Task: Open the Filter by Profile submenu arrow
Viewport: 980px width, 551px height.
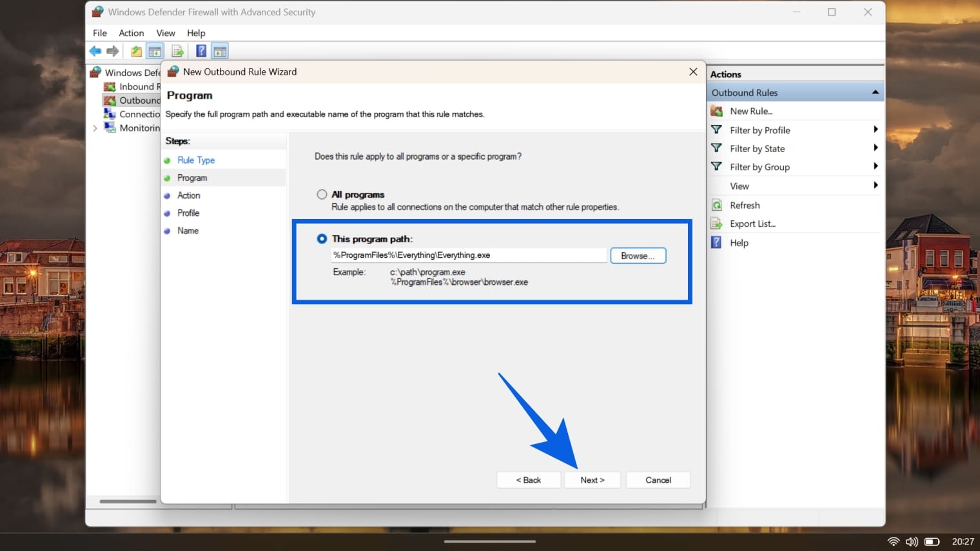Action: pos(875,130)
